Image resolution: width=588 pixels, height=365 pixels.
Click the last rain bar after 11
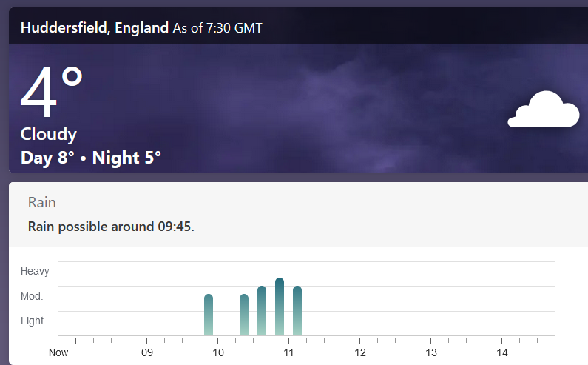297,311
